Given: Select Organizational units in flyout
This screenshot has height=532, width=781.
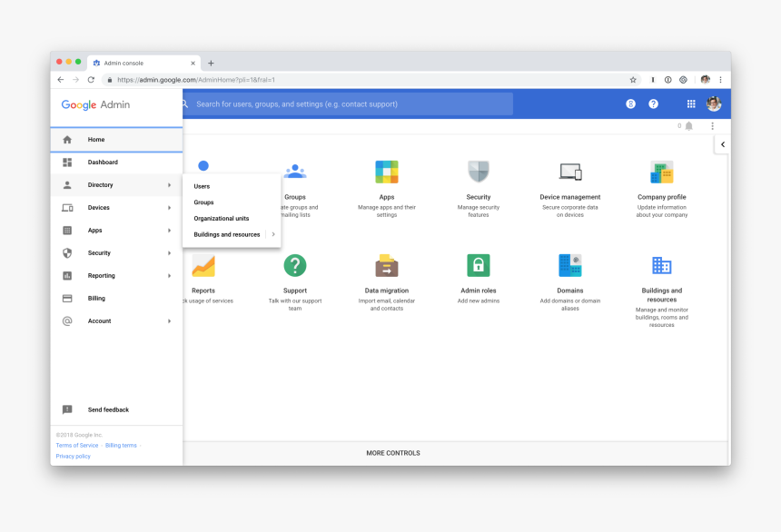Looking at the screenshot, I should (x=222, y=218).
